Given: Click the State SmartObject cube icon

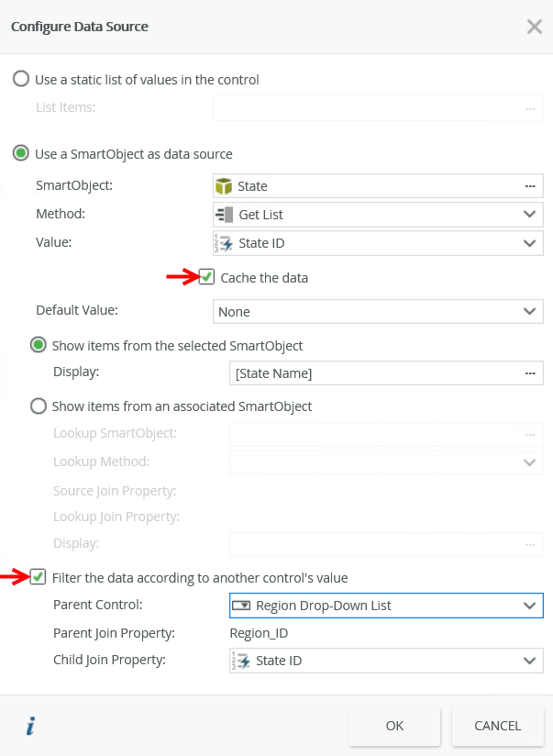Looking at the screenshot, I should [x=225, y=186].
